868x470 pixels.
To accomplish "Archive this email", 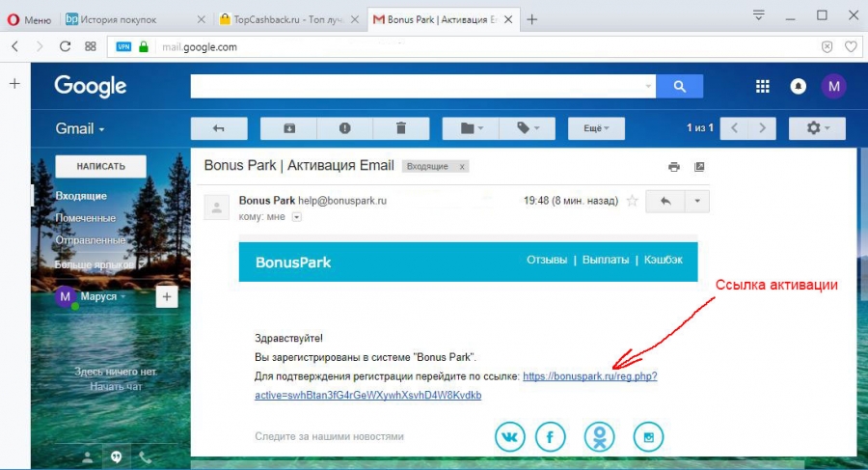I will 289,128.
